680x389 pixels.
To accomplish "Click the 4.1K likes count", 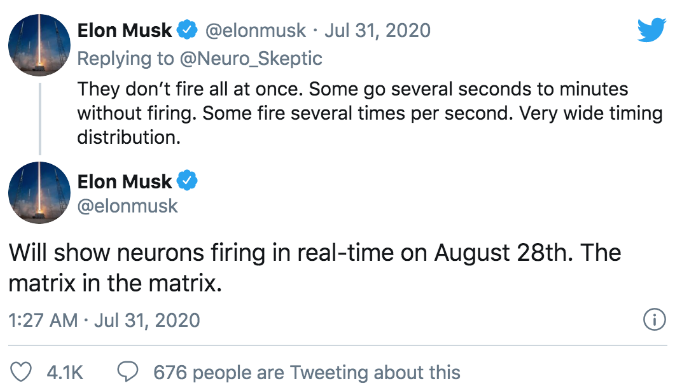I will pyautogui.click(x=65, y=373).
